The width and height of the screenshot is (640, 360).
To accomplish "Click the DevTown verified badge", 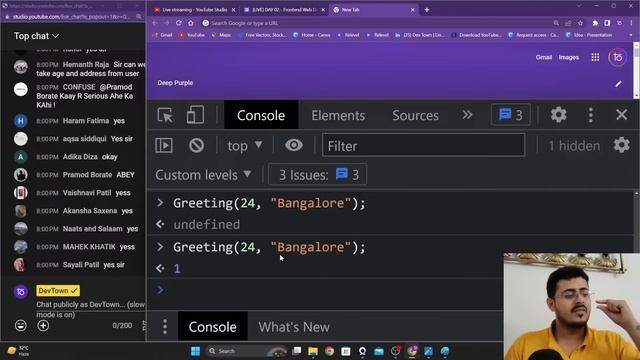I will [x=58, y=291].
